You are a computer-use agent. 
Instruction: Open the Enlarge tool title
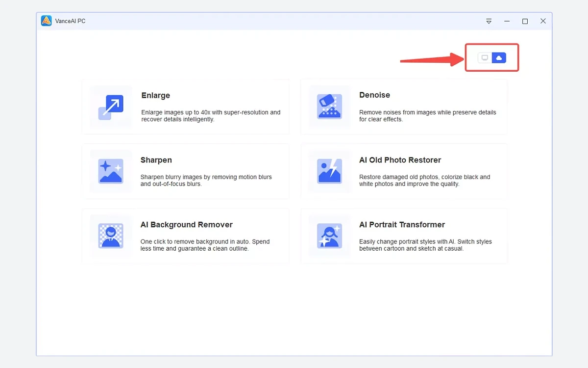click(x=156, y=96)
